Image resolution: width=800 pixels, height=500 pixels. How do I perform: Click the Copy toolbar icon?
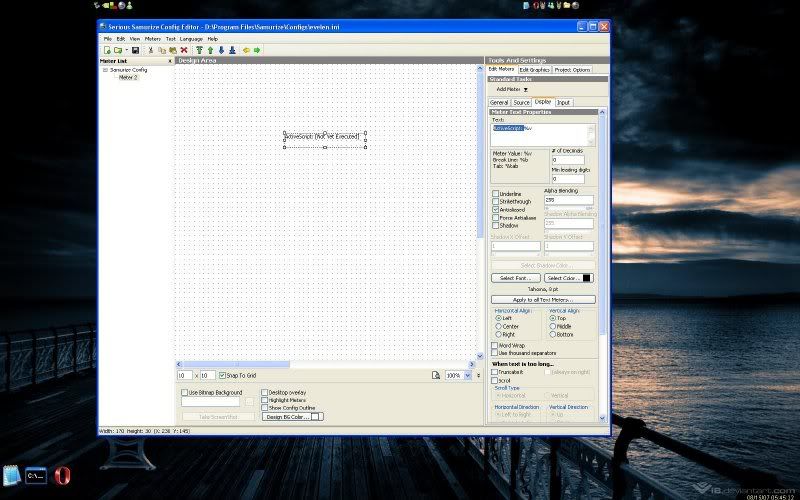pos(162,50)
